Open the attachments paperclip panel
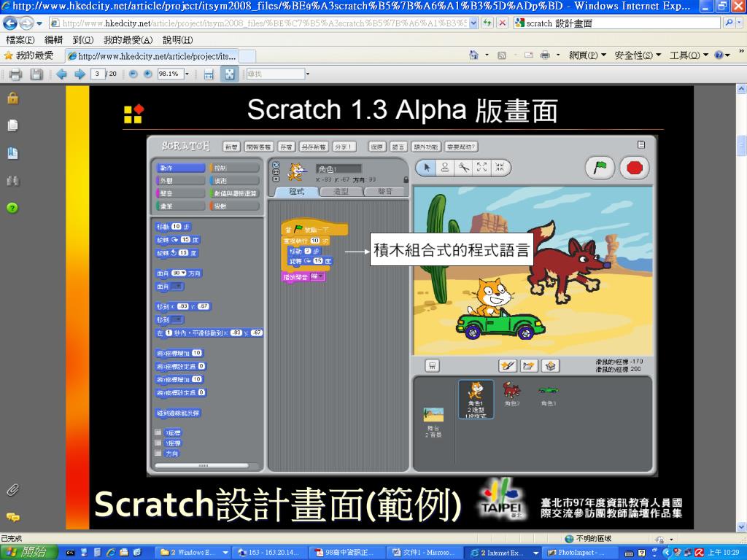Viewport: 747px width, 560px height. tap(13, 489)
